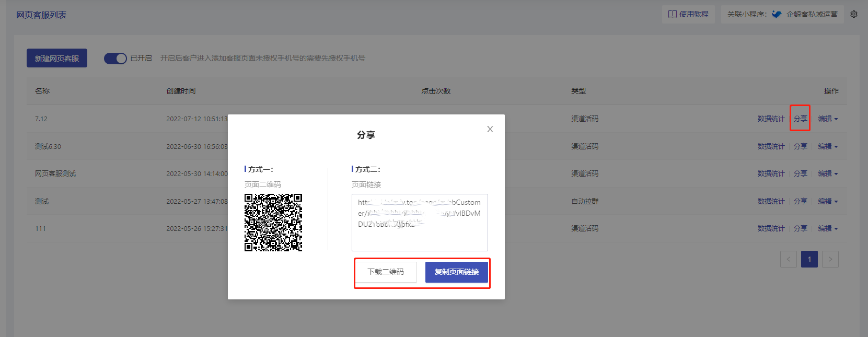The image size is (868, 337).
Task: Click the name cell 测试6.30
Action: point(48,146)
